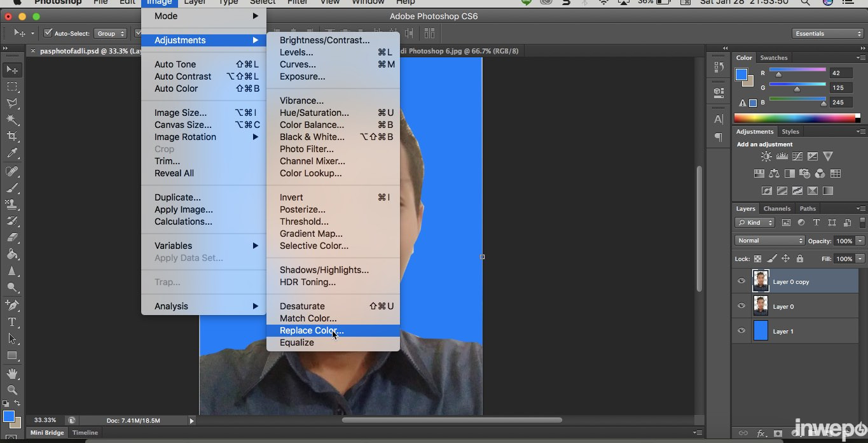Image resolution: width=868 pixels, height=443 pixels.
Task: Select the Move tool in toolbar
Action: [x=12, y=69]
